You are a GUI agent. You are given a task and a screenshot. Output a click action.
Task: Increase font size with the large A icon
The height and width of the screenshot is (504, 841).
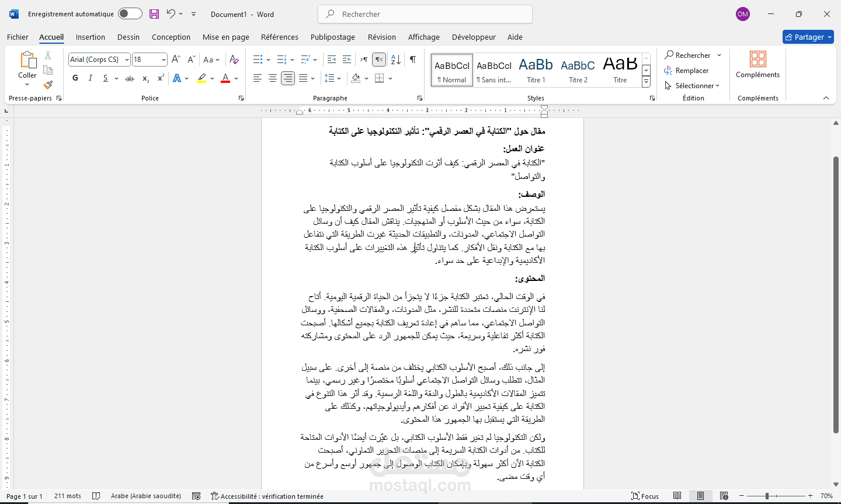pos(176,60)
